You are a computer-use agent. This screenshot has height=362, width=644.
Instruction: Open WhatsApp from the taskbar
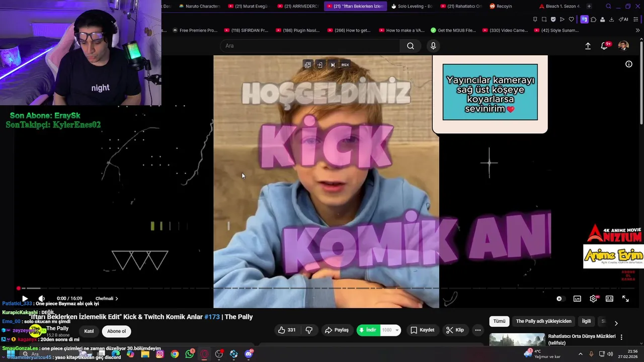point(190,354)
